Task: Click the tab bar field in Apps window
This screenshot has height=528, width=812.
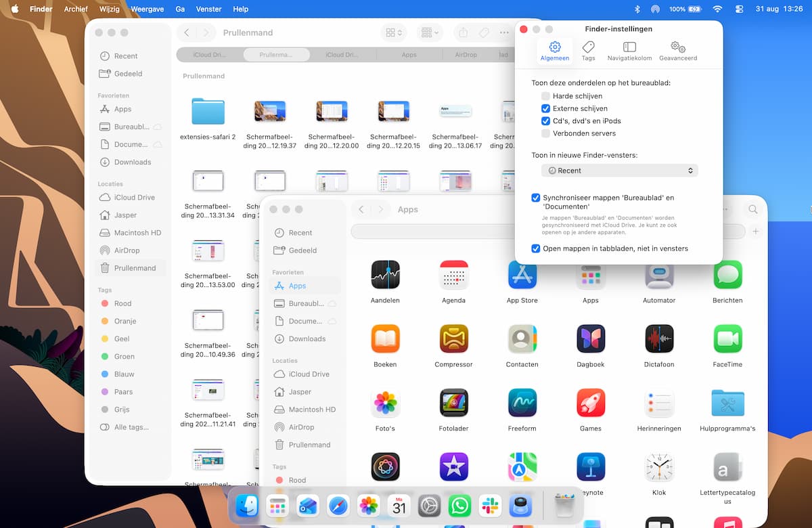Action: coord(548,232)
